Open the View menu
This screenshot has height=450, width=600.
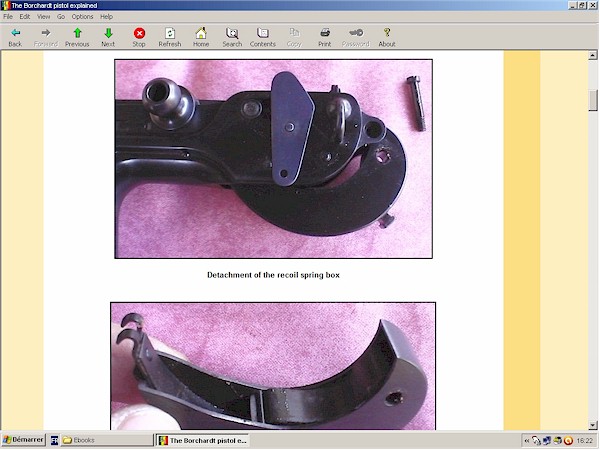point(44,16)
